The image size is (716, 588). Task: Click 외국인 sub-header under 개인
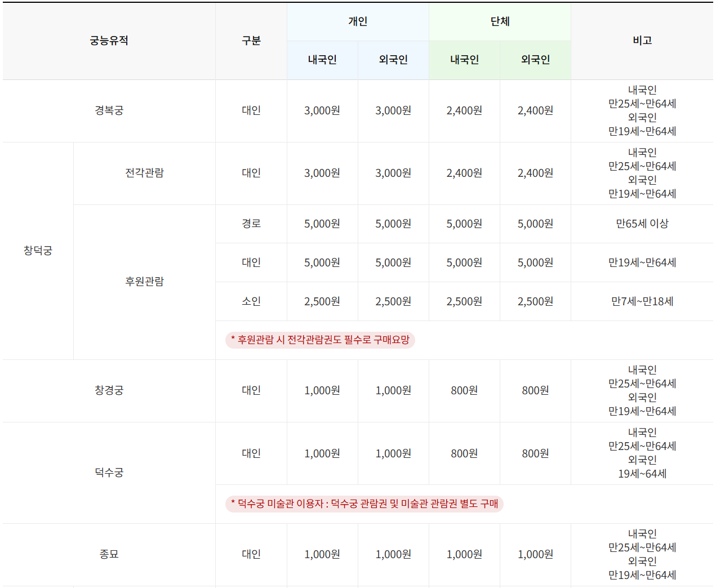[x=393, y=60]
